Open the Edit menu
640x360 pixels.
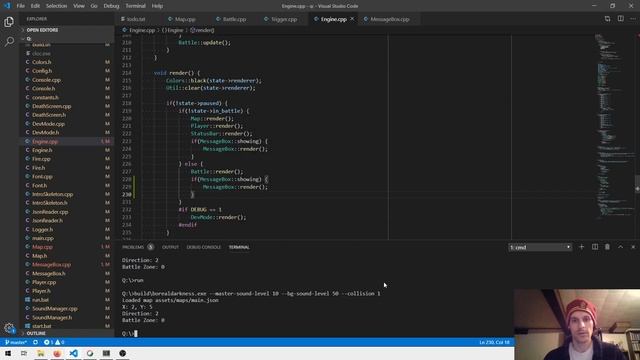pos(36,6)
